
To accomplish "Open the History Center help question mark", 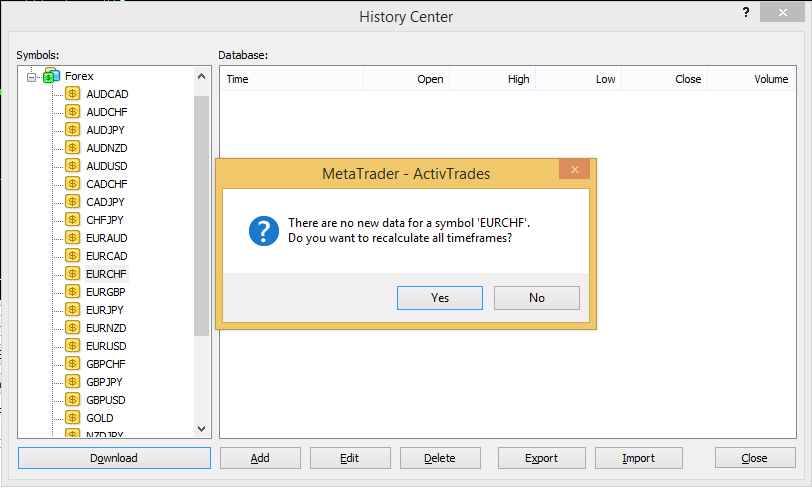I will click(x=746, y=12).
